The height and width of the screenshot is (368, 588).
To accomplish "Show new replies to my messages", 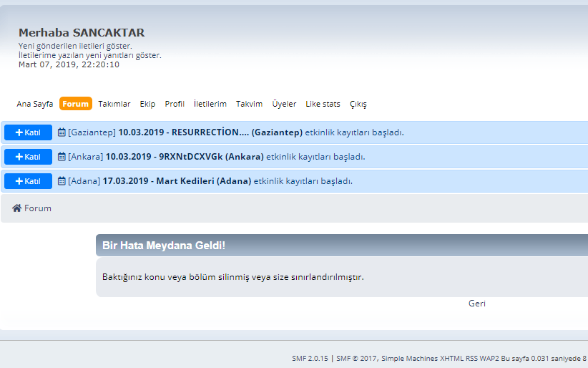I will (x=90, y=55).
